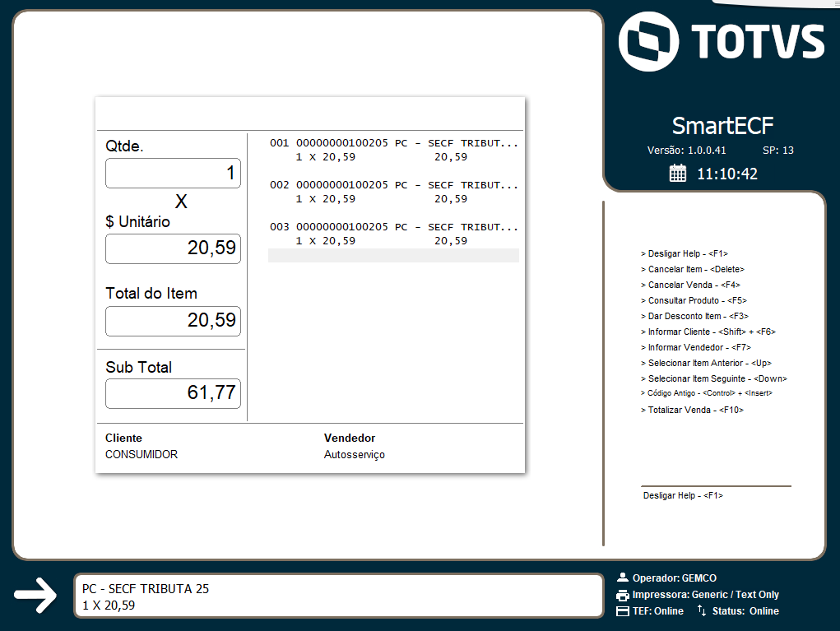Click Desligar Help F1 at top of help list

click(x=685, y=253)
